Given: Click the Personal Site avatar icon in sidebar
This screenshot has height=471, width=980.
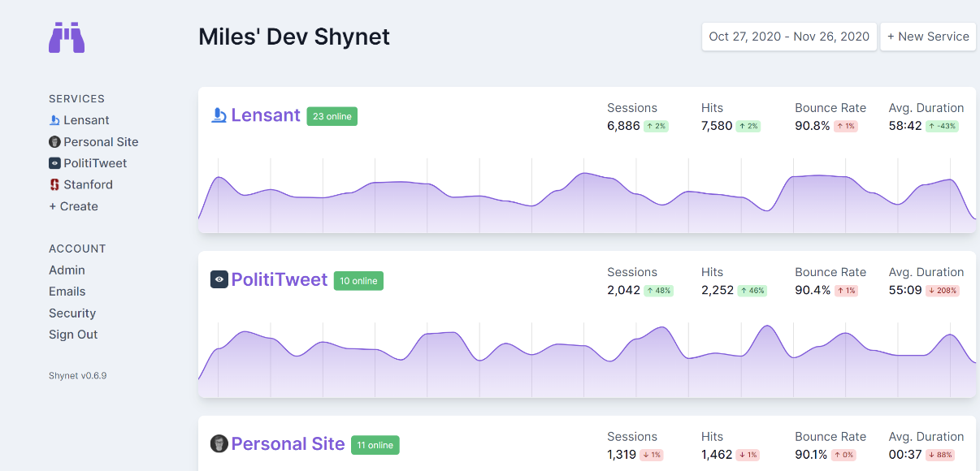Looking at the screenshot, I should (54, 142).
